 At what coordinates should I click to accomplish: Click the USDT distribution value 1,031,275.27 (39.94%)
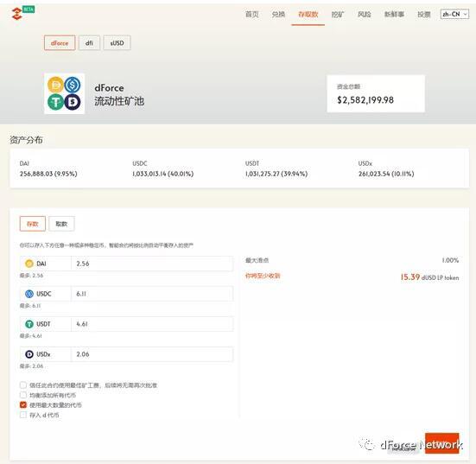point(276,174)
